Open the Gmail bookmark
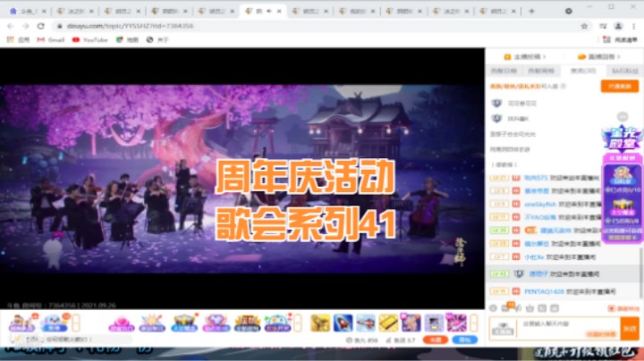This screenshot has height=361, width=644. pos(51,40)
